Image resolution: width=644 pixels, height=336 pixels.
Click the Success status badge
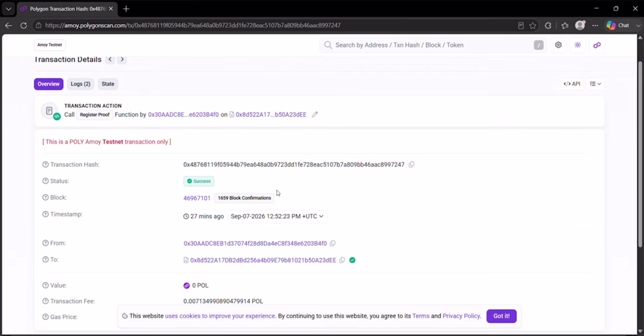point(199,181)
